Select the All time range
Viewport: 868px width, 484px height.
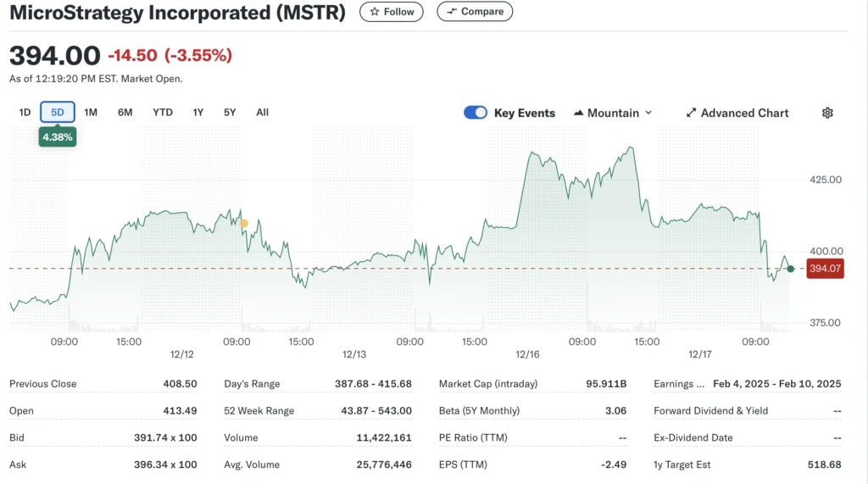262,112
